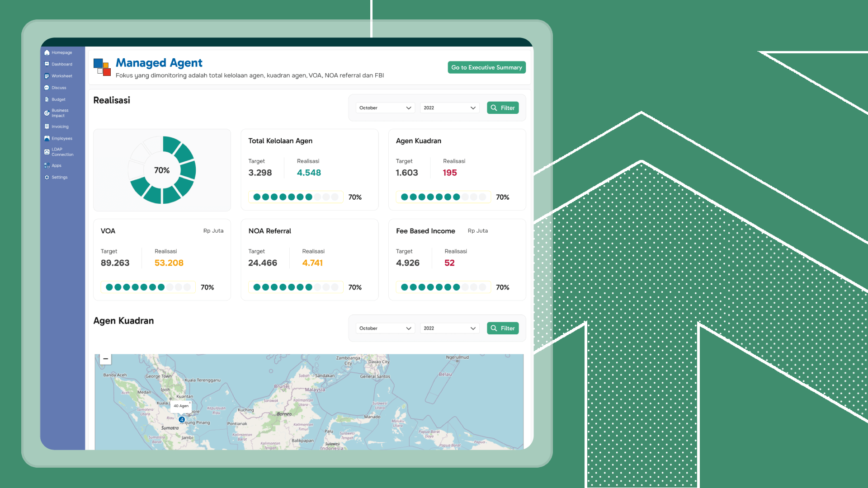Image resolution: width=868 pixels, height=488 pixels.
Task: Click the Filter button in Realisasi section
Action: [502, 108]
